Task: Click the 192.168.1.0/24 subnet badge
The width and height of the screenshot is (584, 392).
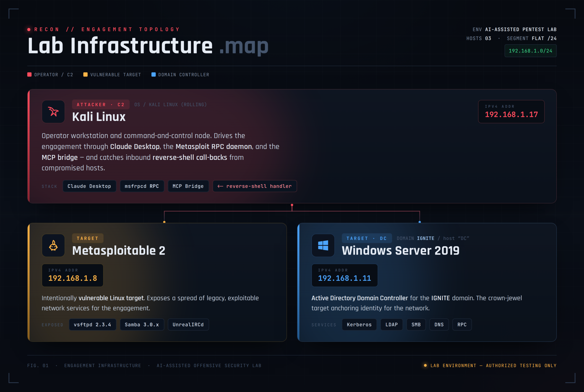Action: pyautogui.click(x=530, y=51)
